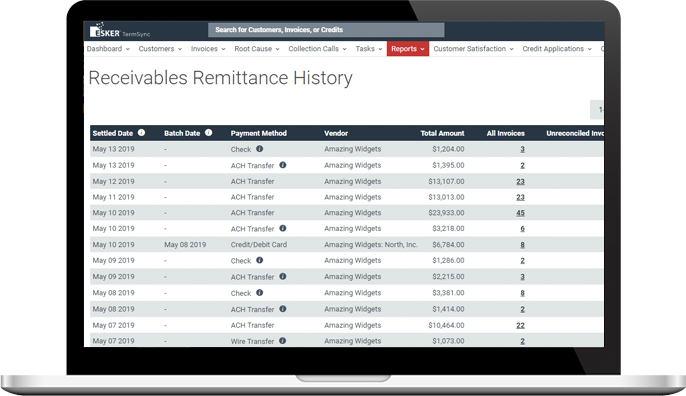The image size is (686, 396).
Task: Expand the Tasks dropdown
Action: tap(369, 49)
